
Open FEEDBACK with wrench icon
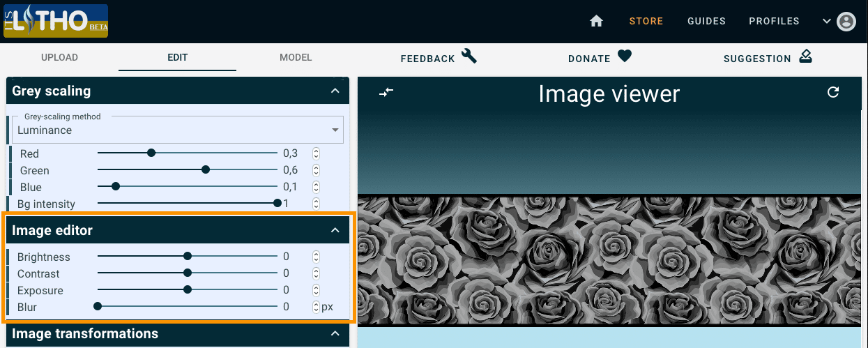(439, 58)
